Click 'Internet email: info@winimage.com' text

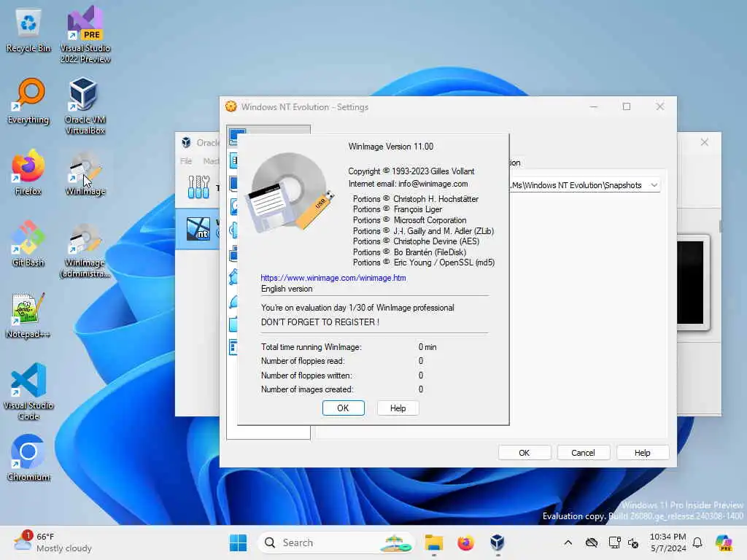408,184
